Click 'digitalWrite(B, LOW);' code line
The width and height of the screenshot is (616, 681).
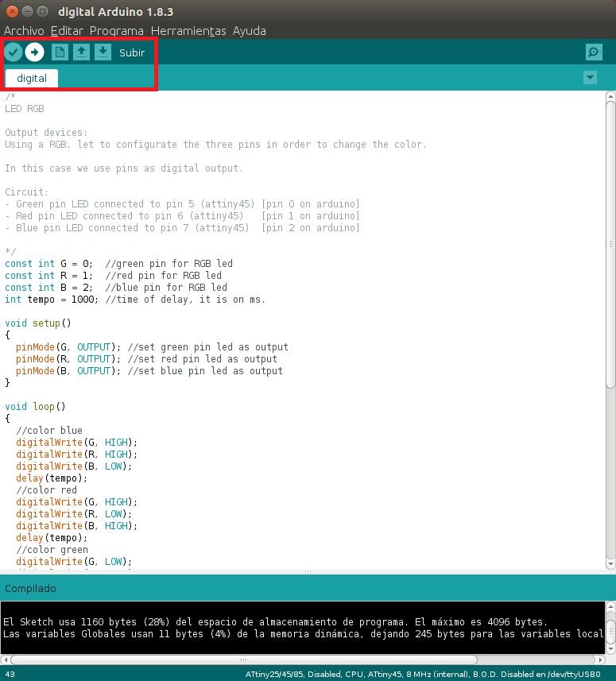[74, 466]
